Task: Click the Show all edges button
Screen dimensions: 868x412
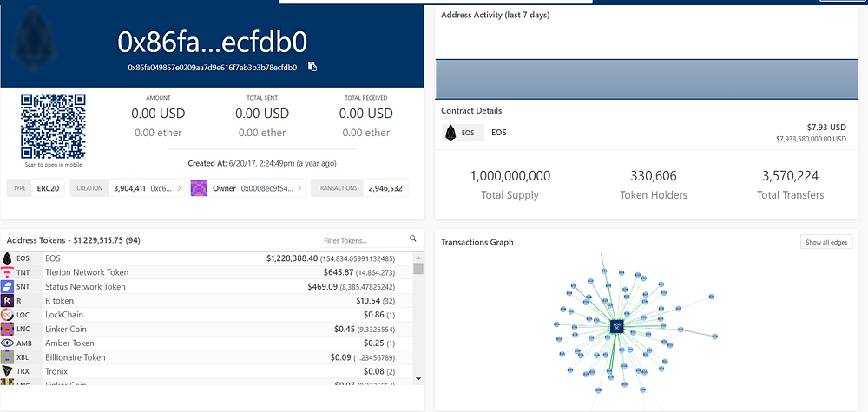Action: tap(826, 242)
